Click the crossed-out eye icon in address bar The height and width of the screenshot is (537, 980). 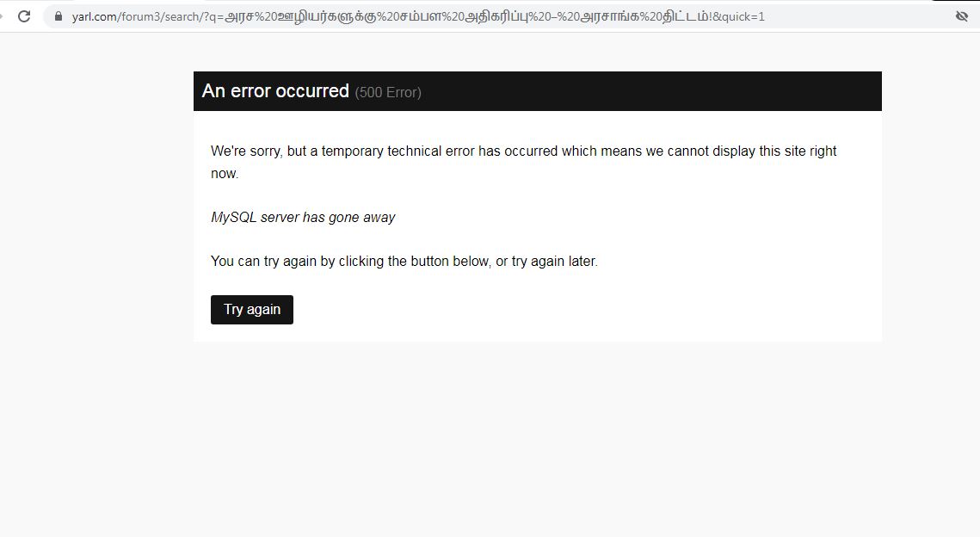point(961,16)
